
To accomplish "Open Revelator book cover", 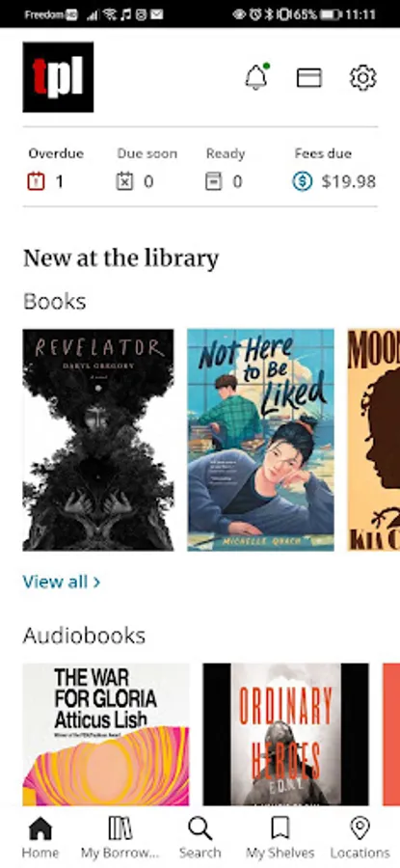I will coord(98,440).
